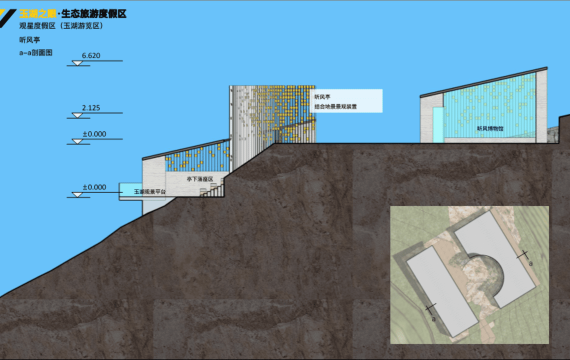Image resolution: width=570 pixels, height=360 pixels.
Task: Click the left gray building in the site plan
Action: coord(442,291)
